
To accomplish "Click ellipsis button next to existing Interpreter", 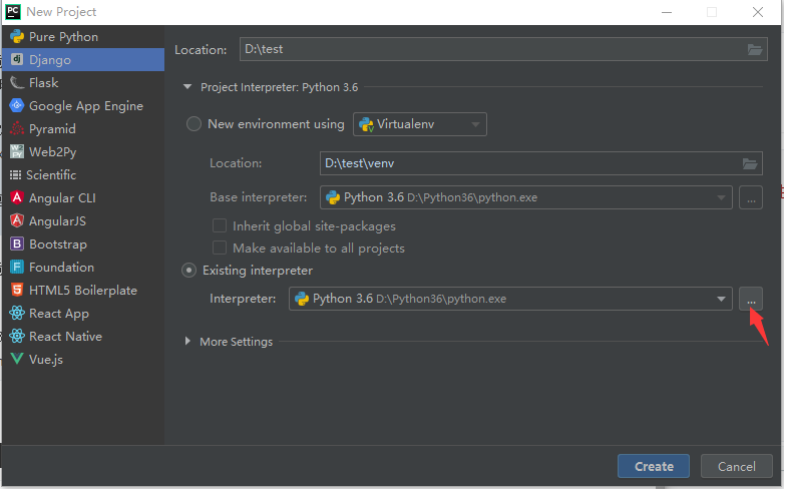I will pyautogui.click(x=751, y=299).
